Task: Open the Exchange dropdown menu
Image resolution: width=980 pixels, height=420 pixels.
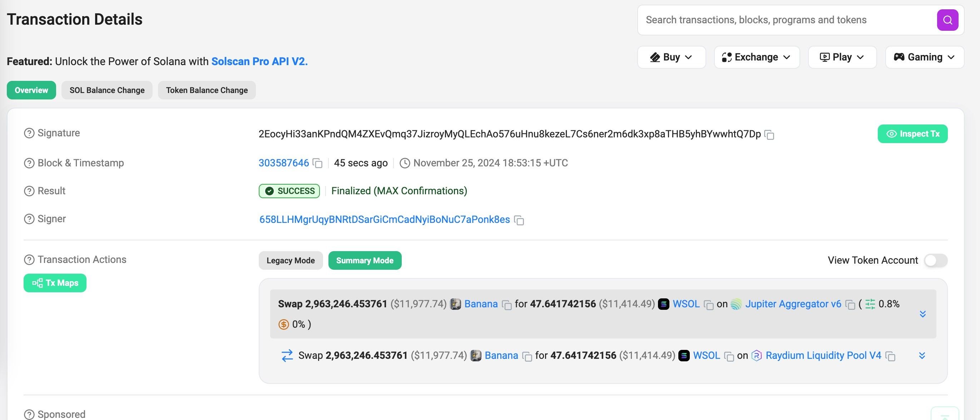Action: point(756,57)
